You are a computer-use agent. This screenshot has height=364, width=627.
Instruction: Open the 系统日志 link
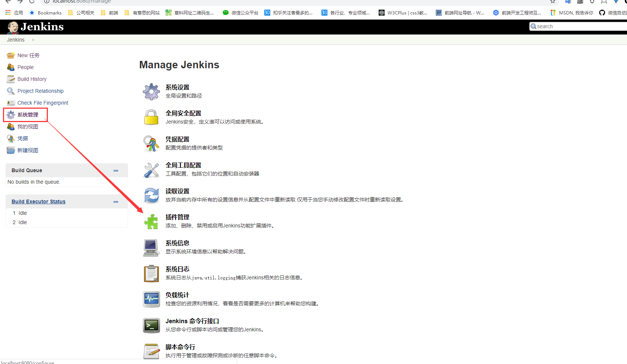[177, 269]
